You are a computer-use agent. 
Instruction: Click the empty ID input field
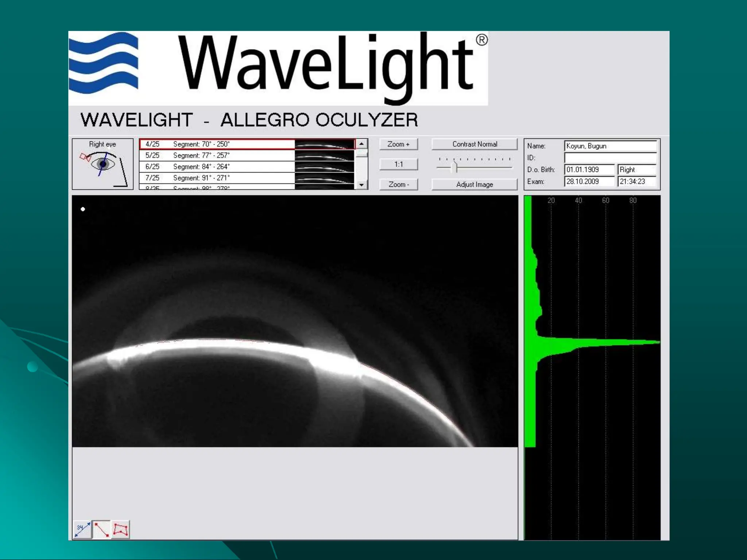tap(610, 158)
